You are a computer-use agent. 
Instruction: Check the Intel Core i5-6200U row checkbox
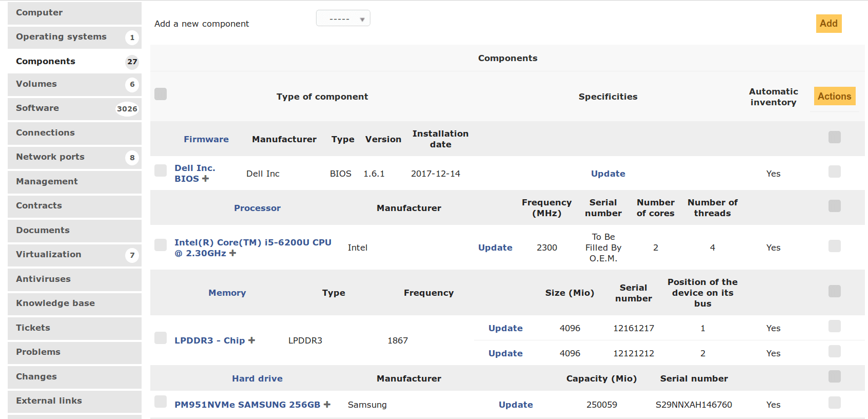[x=161, y=245]
